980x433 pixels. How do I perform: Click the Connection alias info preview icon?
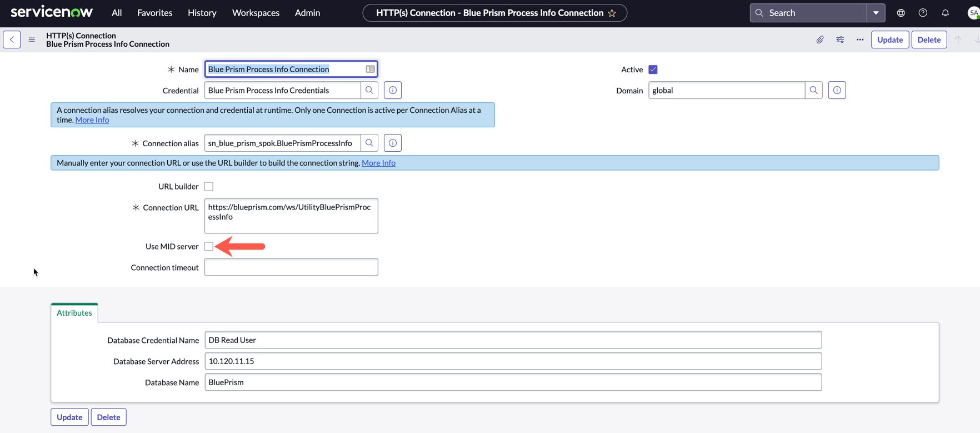point(393,143)
